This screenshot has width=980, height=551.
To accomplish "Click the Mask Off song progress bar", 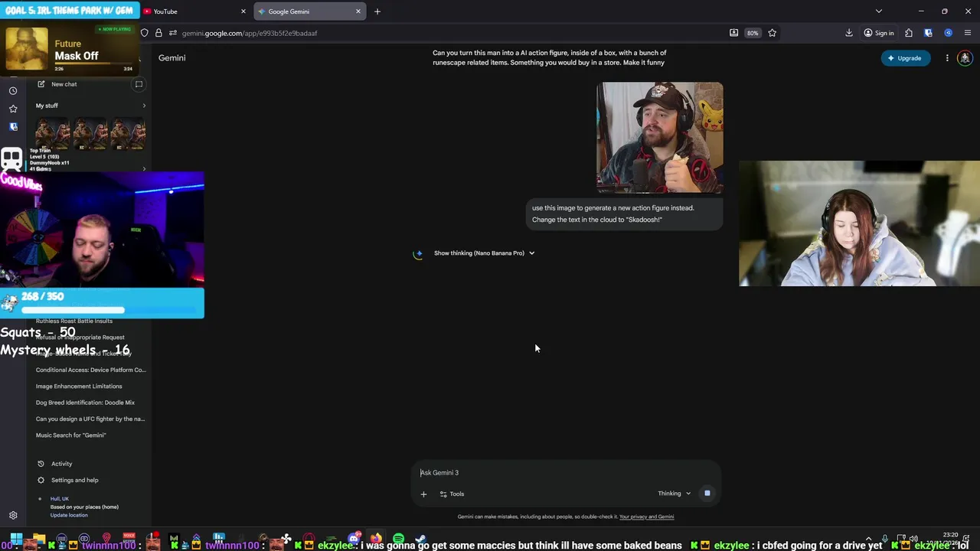I will (93, 64).
